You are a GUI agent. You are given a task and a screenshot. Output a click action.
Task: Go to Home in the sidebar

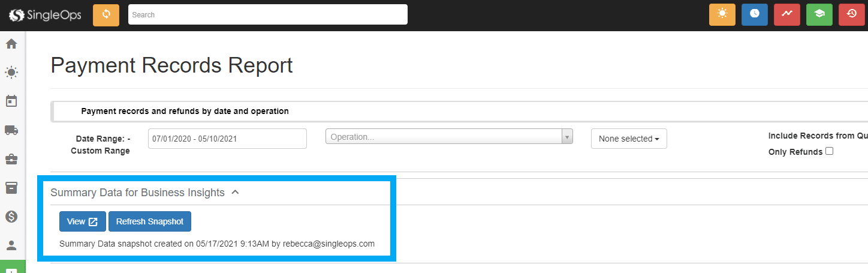(x=11, y=44)
